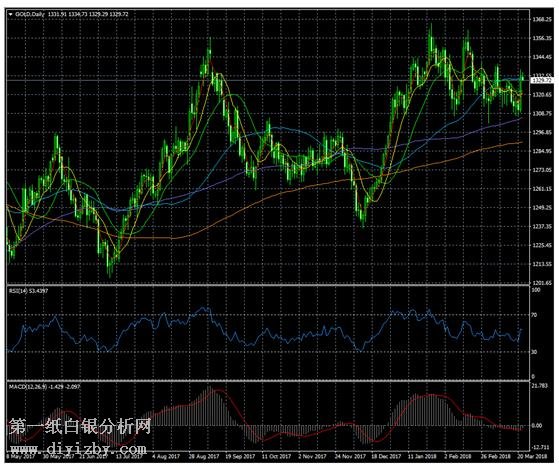Click the Chinese watermark text 第一纸白银分析网
This screenshot has height=469, width=559.
pos(80,426)
